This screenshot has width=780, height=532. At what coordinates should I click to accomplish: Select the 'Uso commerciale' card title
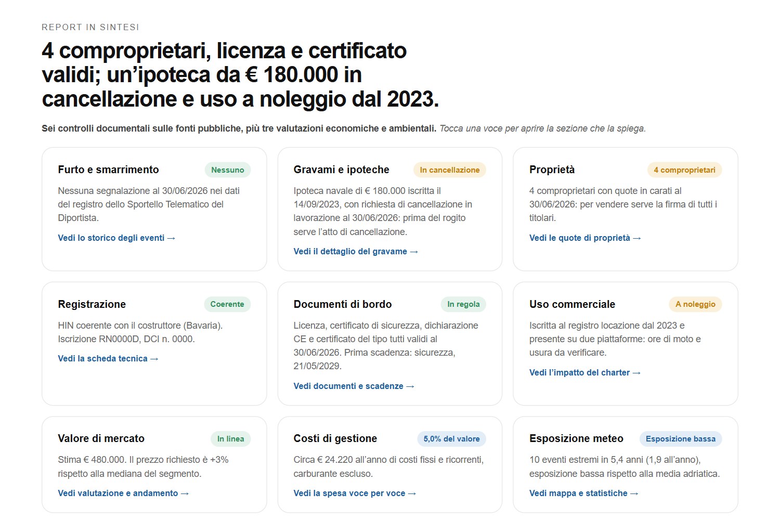[572, 304]
